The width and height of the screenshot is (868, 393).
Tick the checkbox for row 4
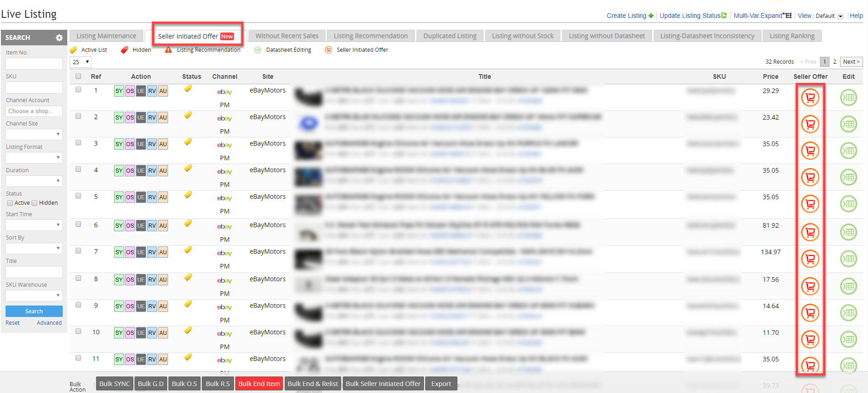click(78, 169)
